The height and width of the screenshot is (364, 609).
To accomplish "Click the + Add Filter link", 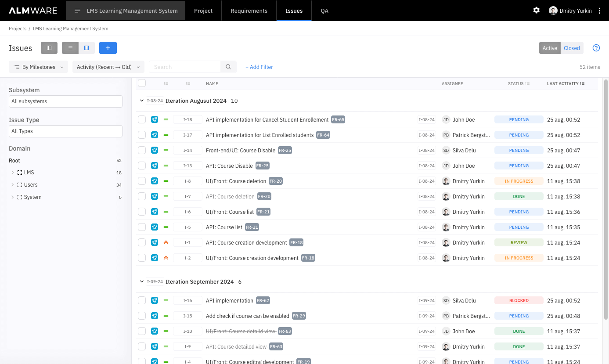I will point(259,67).
